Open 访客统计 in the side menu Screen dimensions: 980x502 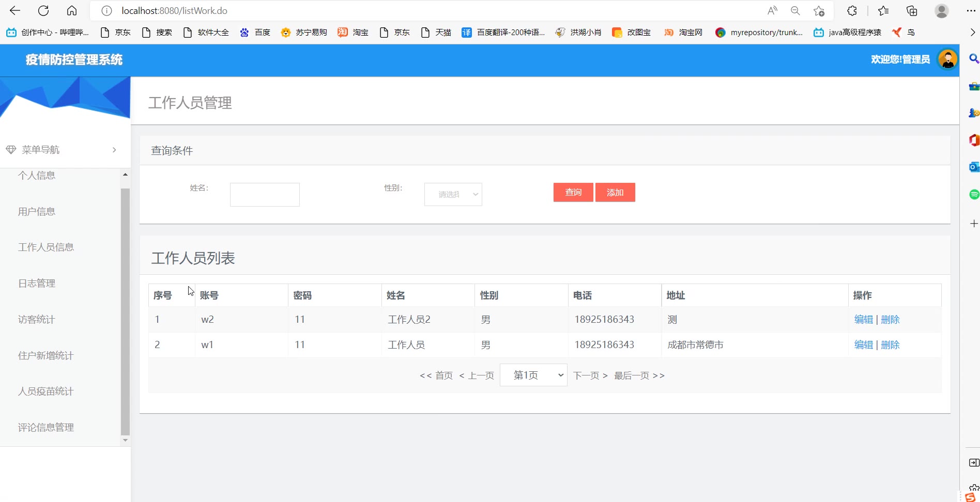tap(37, 320)
